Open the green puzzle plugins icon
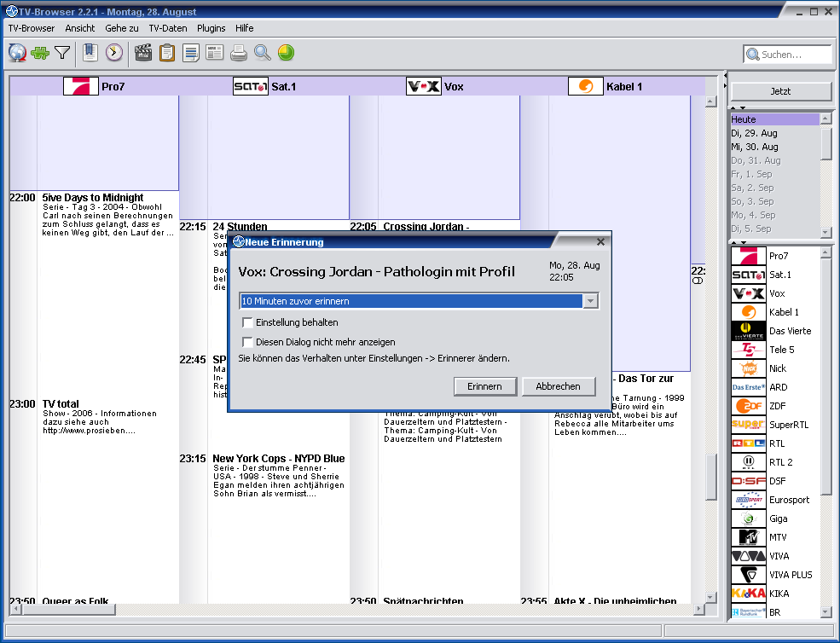This screenshot has width=840, height=643. coord(40,53)
